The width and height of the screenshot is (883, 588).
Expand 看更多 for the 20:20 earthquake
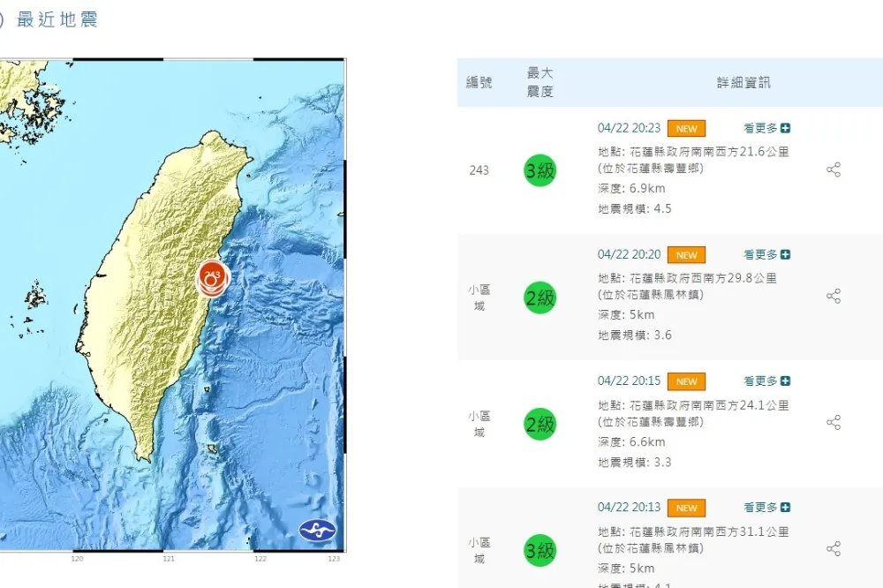click(767, 254)
